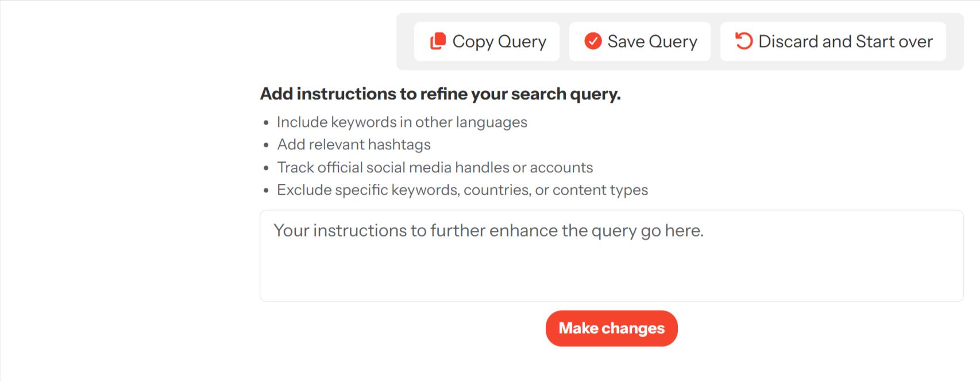Click bullet dot before "Add relevant hashtags"
Image resolution: width=980 pixels, height=382 pixels.
pos(266,145)
